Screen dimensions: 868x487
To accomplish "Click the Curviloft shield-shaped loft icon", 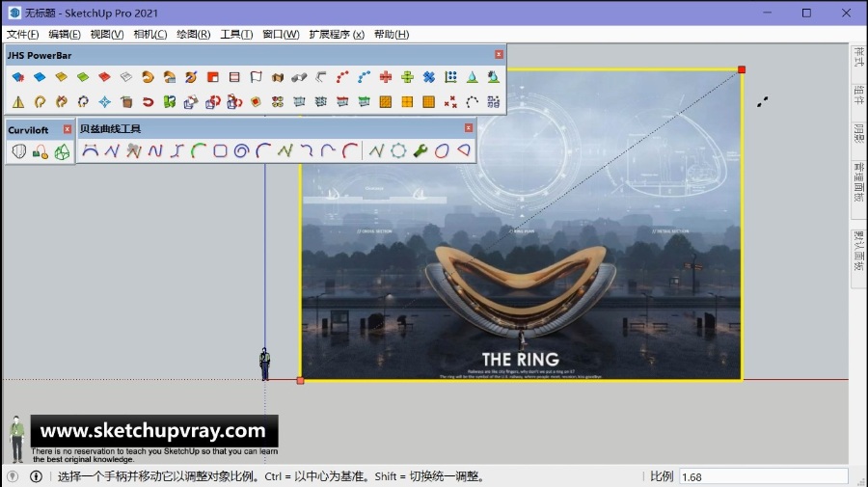I will 19,151.
